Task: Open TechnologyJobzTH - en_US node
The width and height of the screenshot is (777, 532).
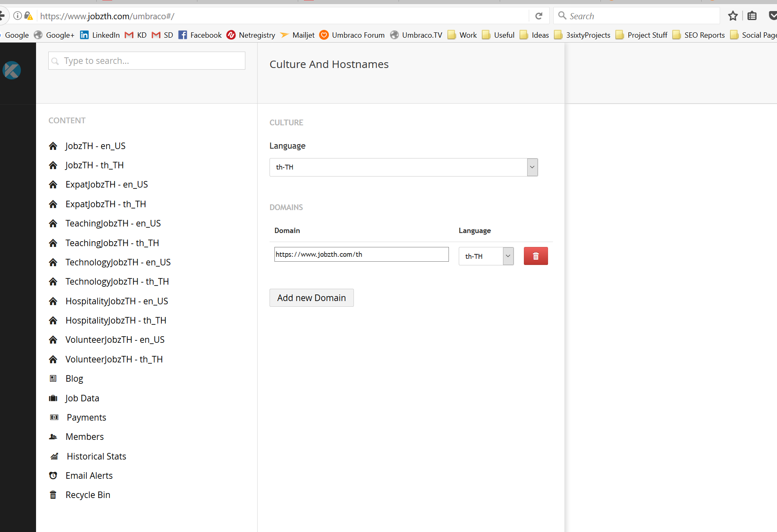Action: click(x=118, y=263)
